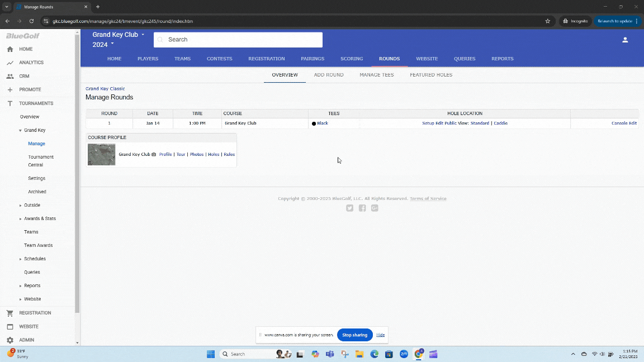Image resolution: width=644 pixels, height=362 pixels.
Task: Open the browser tab list dropdown
Action: [7, 7]
